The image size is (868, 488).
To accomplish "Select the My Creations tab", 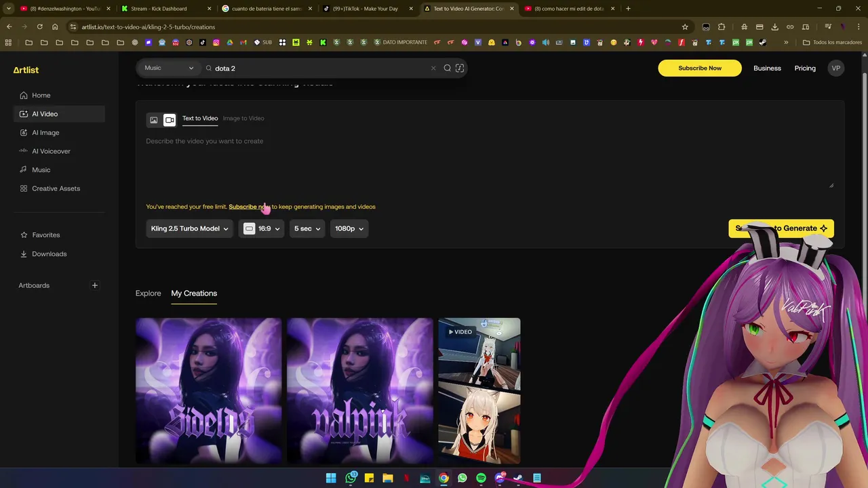I will point(194,293).
